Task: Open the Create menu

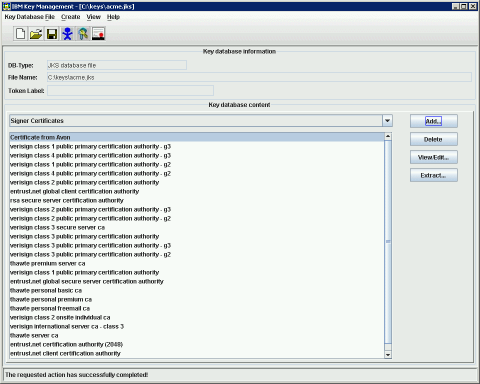Action: pyautogui.click(x=71, y=17)
